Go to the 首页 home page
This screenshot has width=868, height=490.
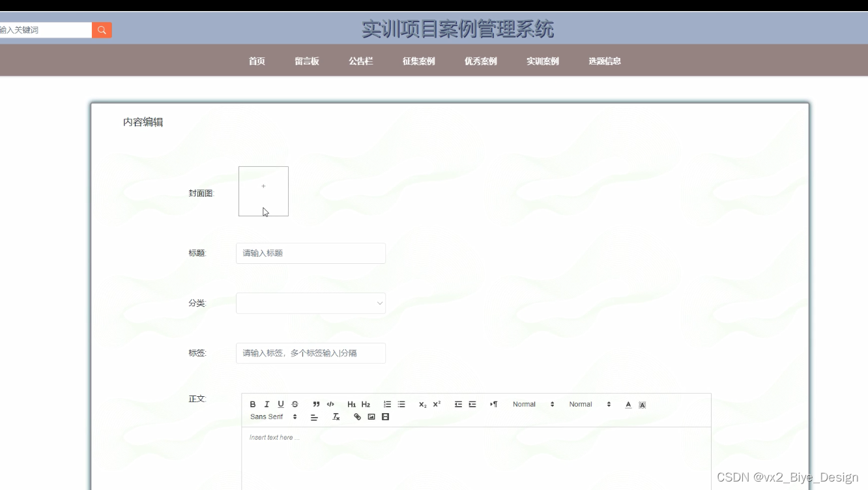point(257,61)
